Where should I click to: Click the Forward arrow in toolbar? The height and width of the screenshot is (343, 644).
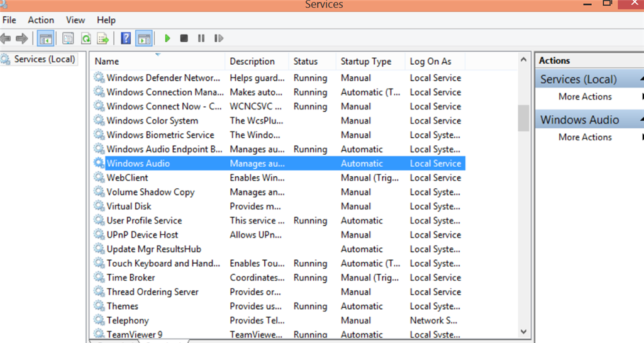point(21,38)
